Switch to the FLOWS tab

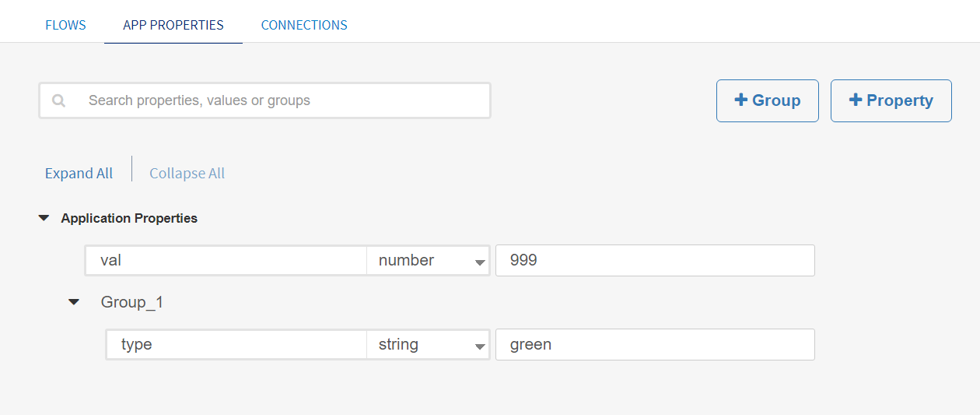click(65, 25)
